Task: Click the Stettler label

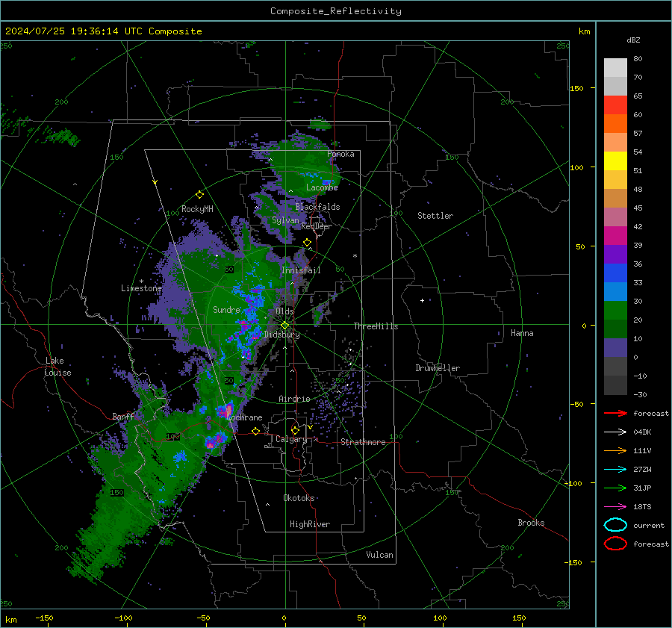Action: [435, 216]
